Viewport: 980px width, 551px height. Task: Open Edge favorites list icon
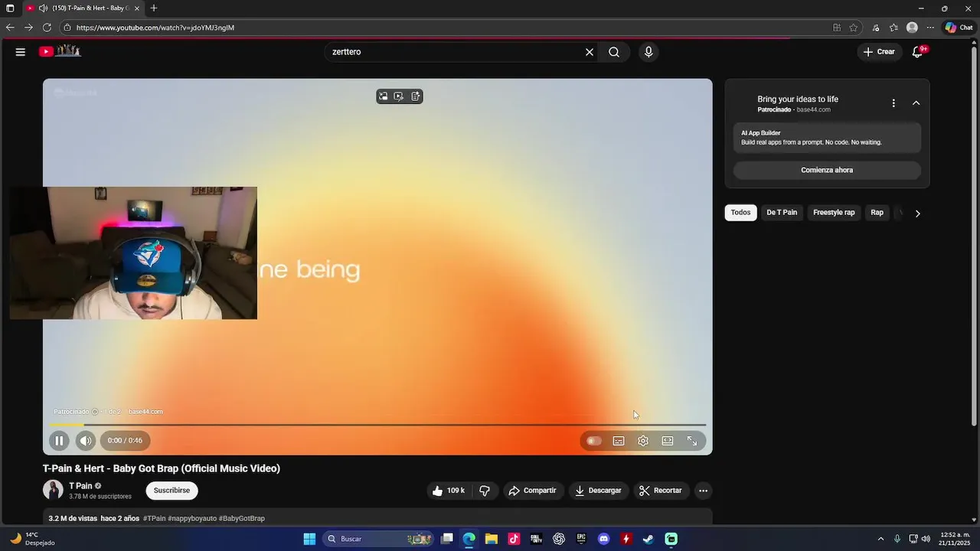coord(893,28)
